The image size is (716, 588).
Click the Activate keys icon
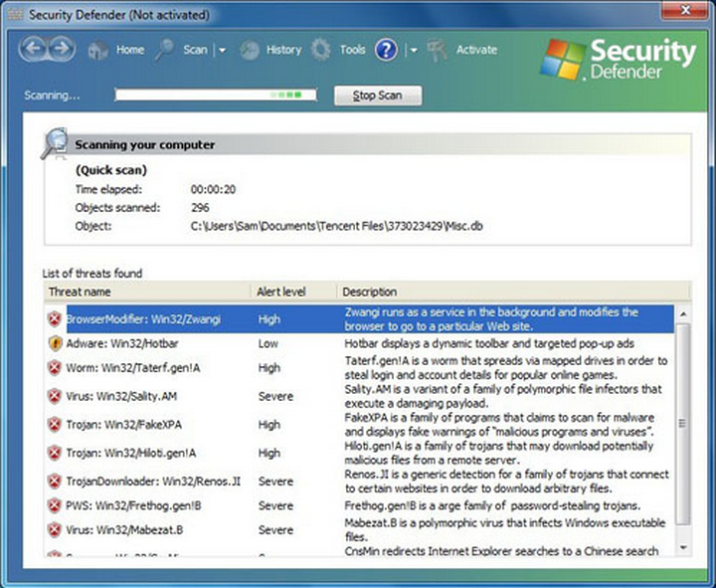pyautogui.click(x=438, y=50)
